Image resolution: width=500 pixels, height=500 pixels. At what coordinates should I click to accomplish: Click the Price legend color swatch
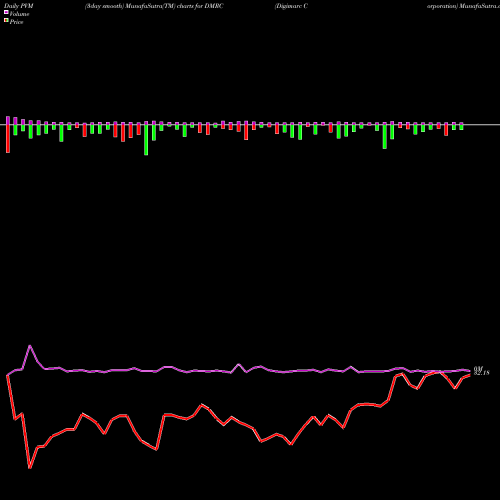6,20
